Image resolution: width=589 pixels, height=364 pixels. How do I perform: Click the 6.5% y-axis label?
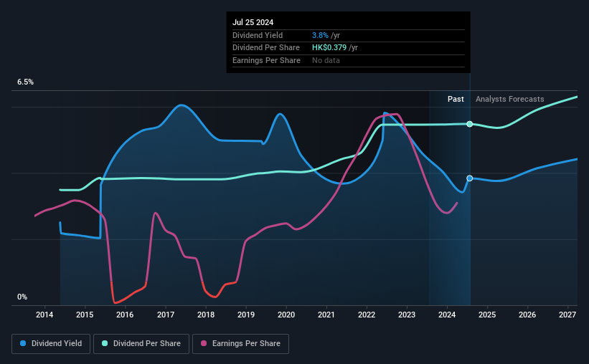pyautogui.click(x=25, y=82)
